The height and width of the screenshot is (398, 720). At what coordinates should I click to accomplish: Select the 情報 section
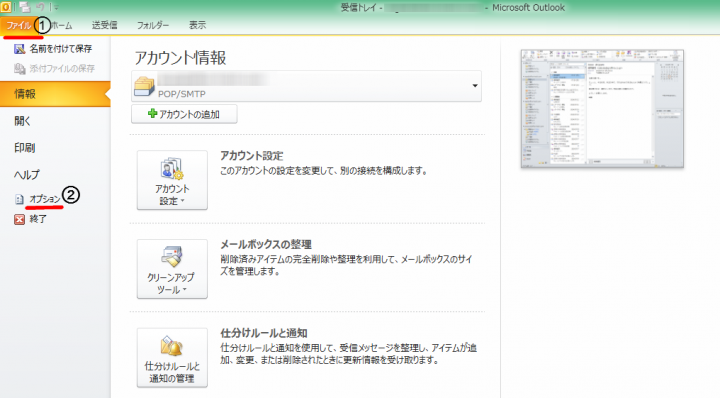(55, 94)
